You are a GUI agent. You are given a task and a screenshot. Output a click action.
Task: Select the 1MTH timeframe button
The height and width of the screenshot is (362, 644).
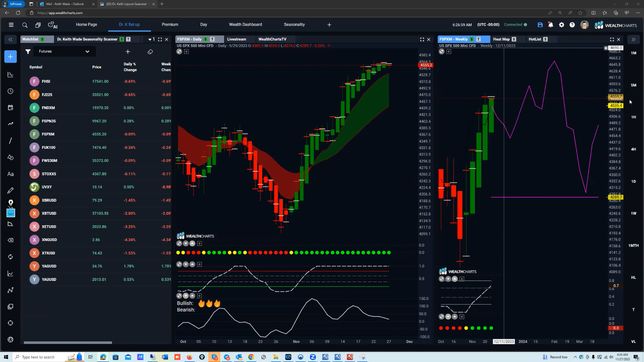(633, 246)
